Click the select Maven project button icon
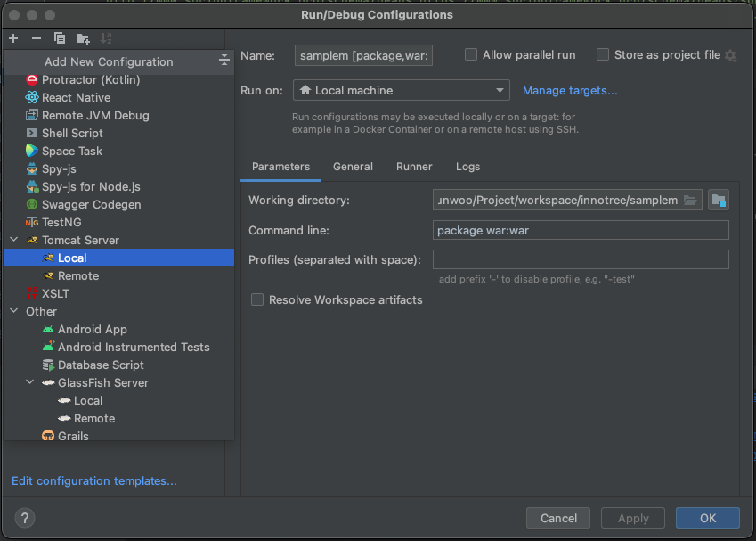Screen dimensions: 756x541 tap(719, 200)
